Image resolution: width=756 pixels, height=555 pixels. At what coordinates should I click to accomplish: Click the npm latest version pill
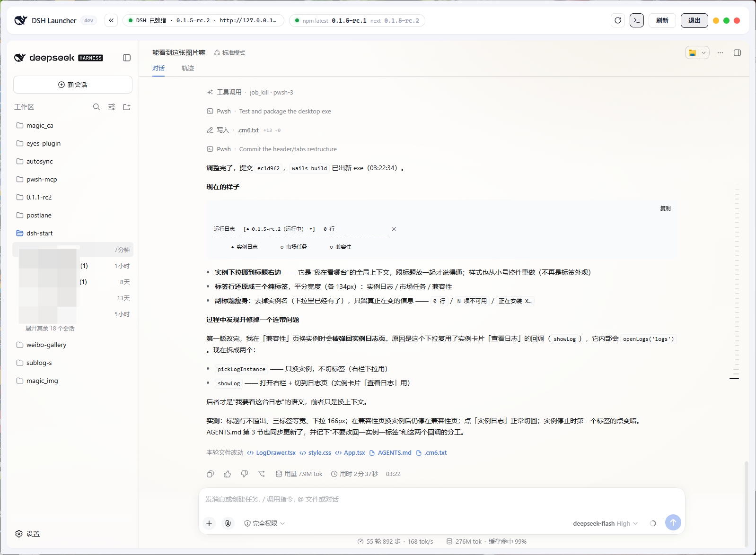point(357,20)
